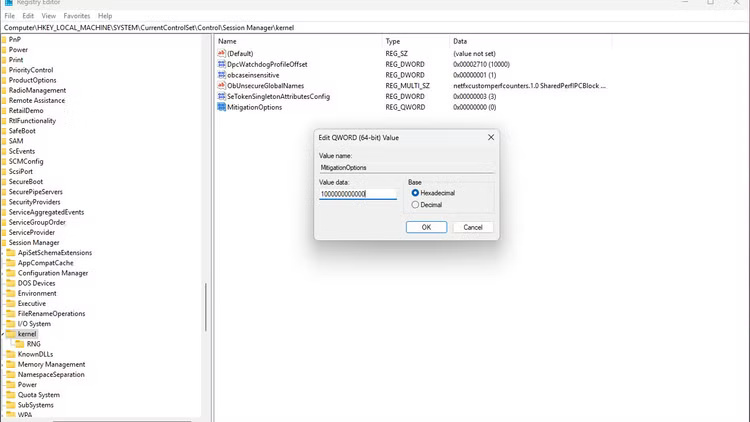Viewport: 750px width, 422px height.
Task: Select the ServiceAggregatedEvents tree key
Action: [x=46, y=212]
